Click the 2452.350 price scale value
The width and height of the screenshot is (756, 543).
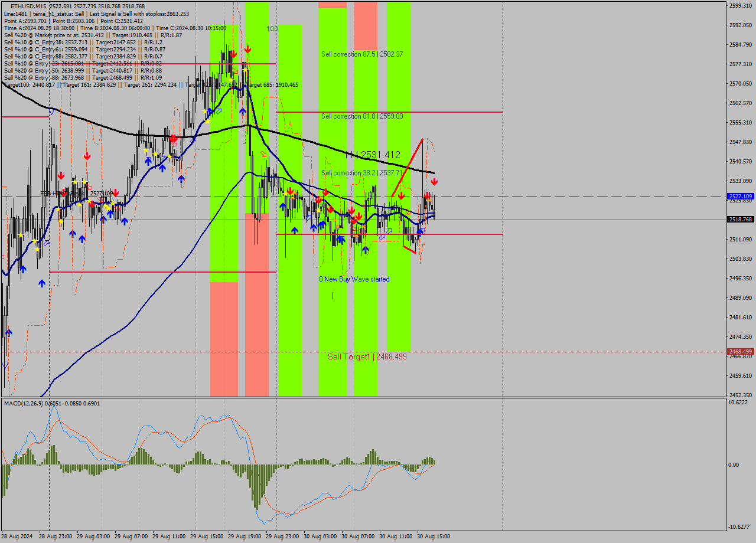click(x=741, y=395)
